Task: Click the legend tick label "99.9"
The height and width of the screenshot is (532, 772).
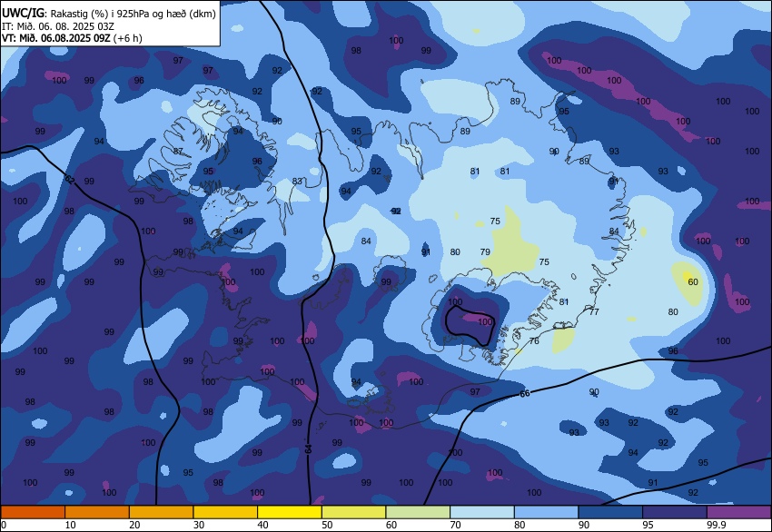Action: (x=716, y=525)
